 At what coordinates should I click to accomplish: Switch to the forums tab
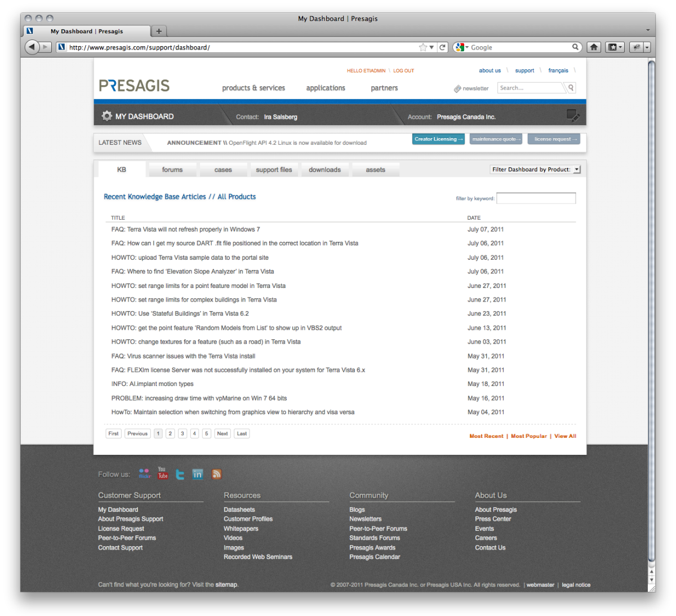tap(172, 170)
